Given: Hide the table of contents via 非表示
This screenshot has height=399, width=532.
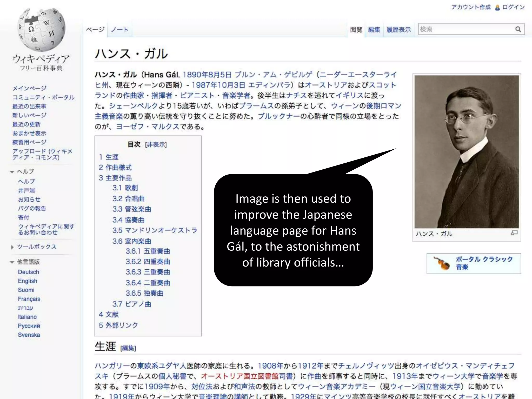Looking at the screenshot, I should [x=156, y=145].
